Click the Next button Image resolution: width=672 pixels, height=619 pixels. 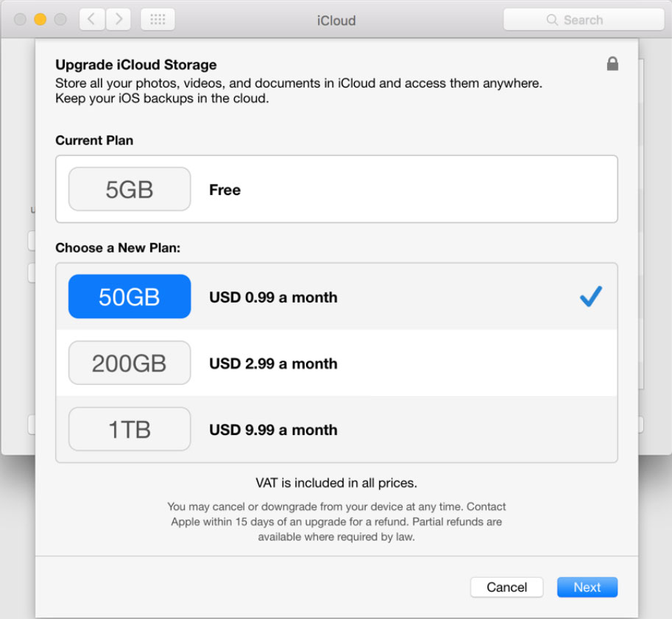[587, 587]
